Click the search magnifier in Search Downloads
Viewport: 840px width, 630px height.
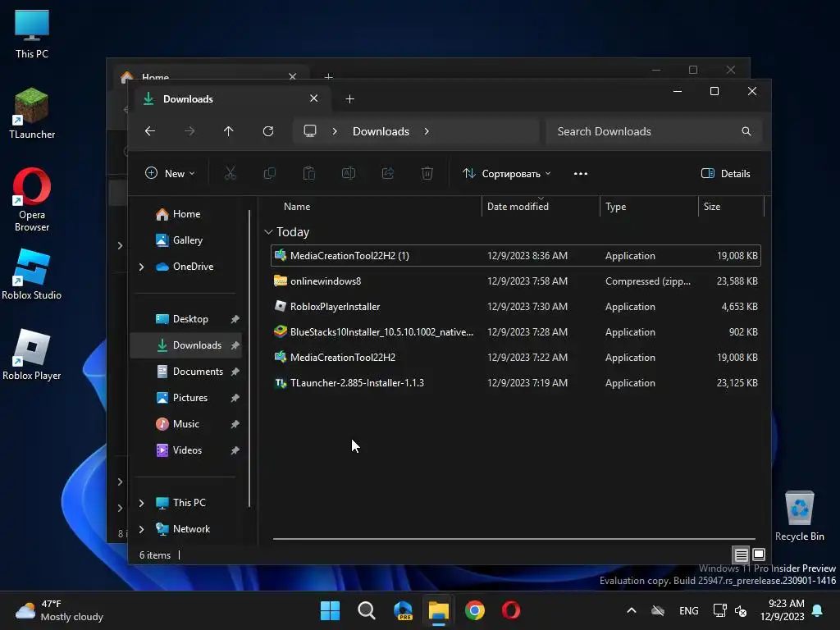coord(746,131)
